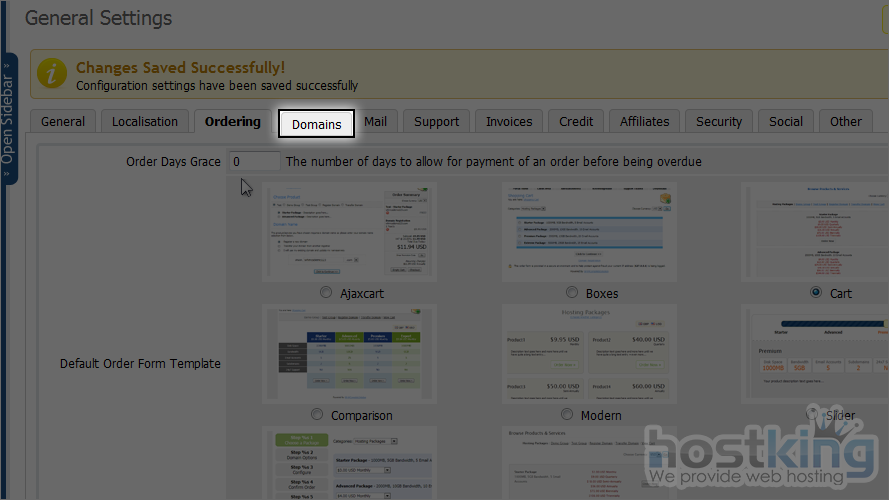Open the Credit tab
889x500 pixels.
coord(576,122)
